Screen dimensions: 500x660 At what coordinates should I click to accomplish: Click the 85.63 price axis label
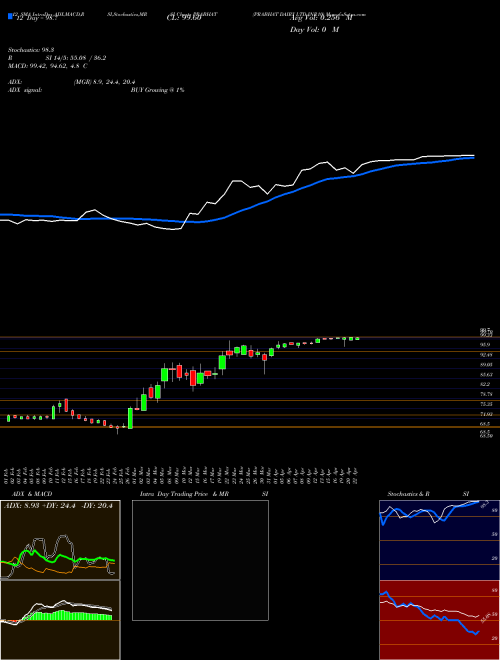486,375
